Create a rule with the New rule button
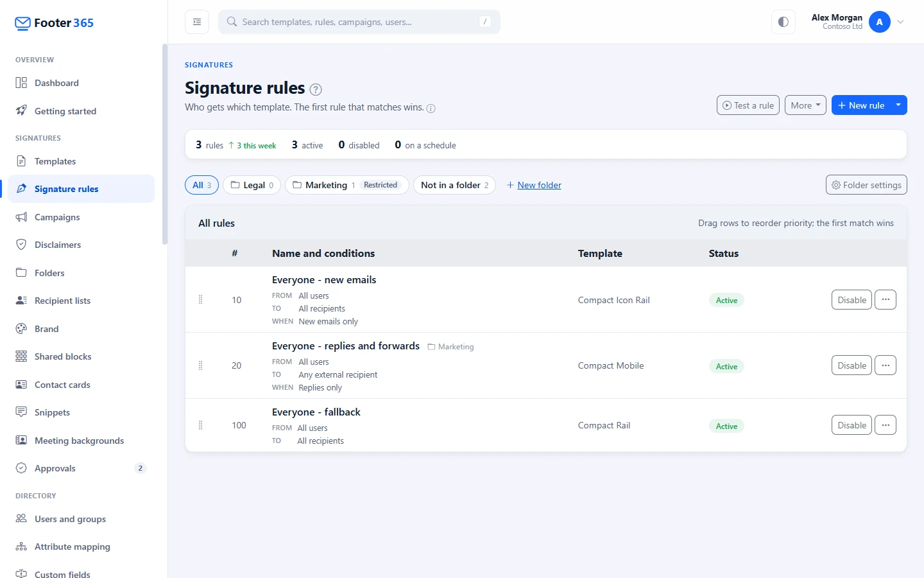Screen dimensions: 924x578 [860, 105]
